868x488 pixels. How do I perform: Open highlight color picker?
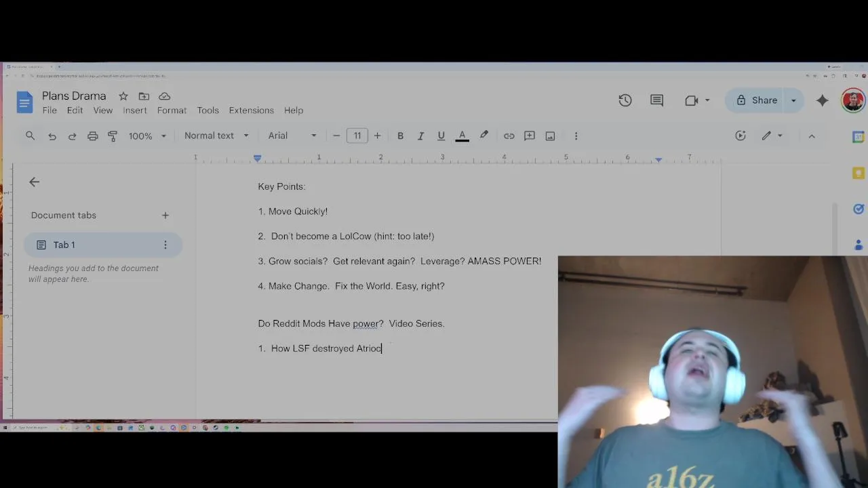coord(484,136)
